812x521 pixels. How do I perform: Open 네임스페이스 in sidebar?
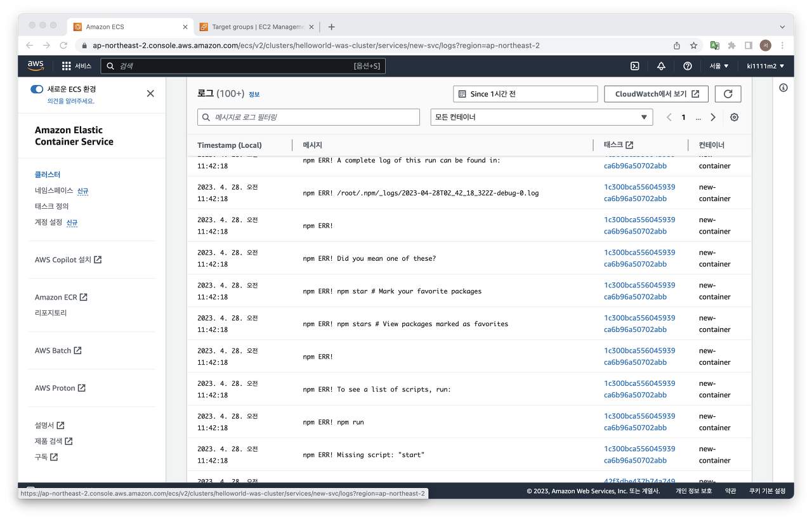click(54, 190)
